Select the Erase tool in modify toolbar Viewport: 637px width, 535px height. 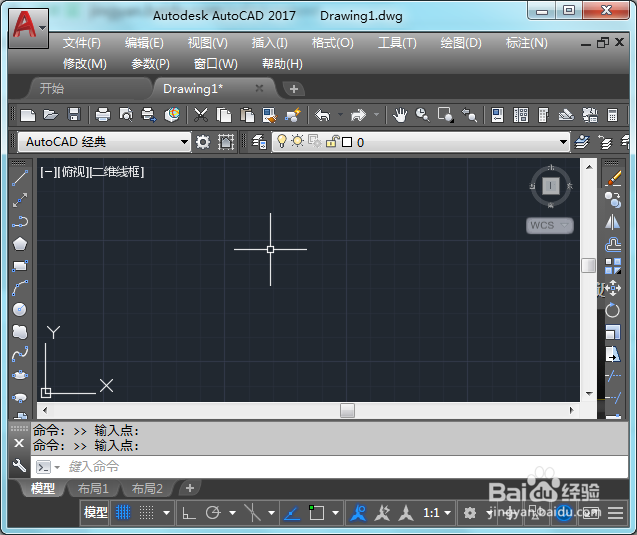613,178
